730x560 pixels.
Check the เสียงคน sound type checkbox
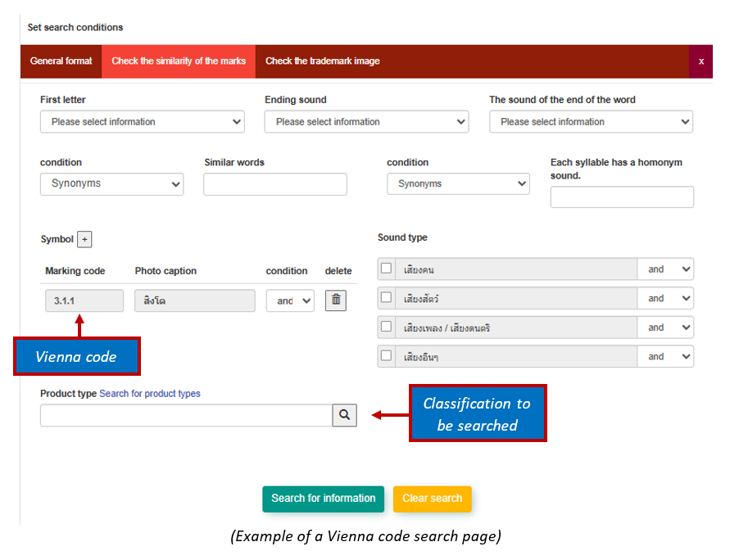click(386, 269)
